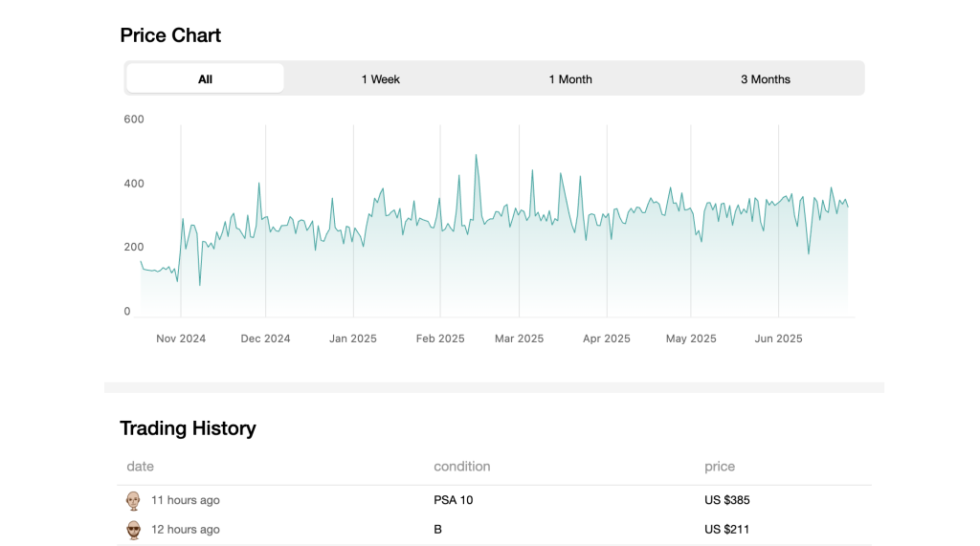Image resolution: width=980 pixels, height=546 pixels.
Task: Click the Jan 2025 x-axis label
Action: click(x=353, y=339)
